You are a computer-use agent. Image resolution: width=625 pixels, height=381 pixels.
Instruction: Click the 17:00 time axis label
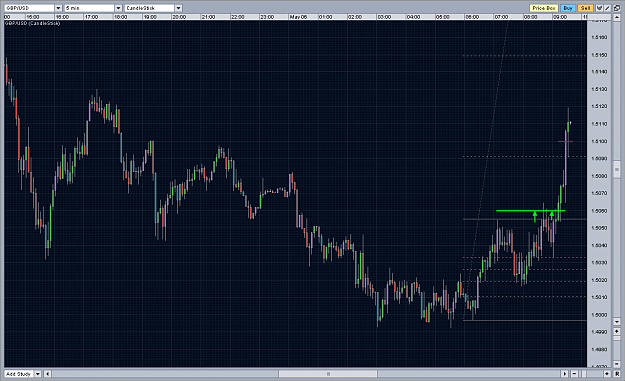coord(91,17)
